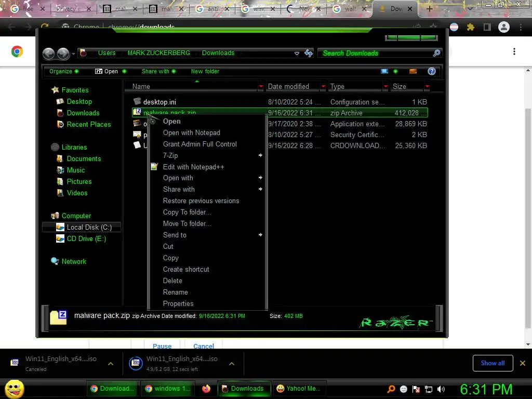Click the New folder button
532x399 pixels.
pyautogui.click(x=205, y=71)
